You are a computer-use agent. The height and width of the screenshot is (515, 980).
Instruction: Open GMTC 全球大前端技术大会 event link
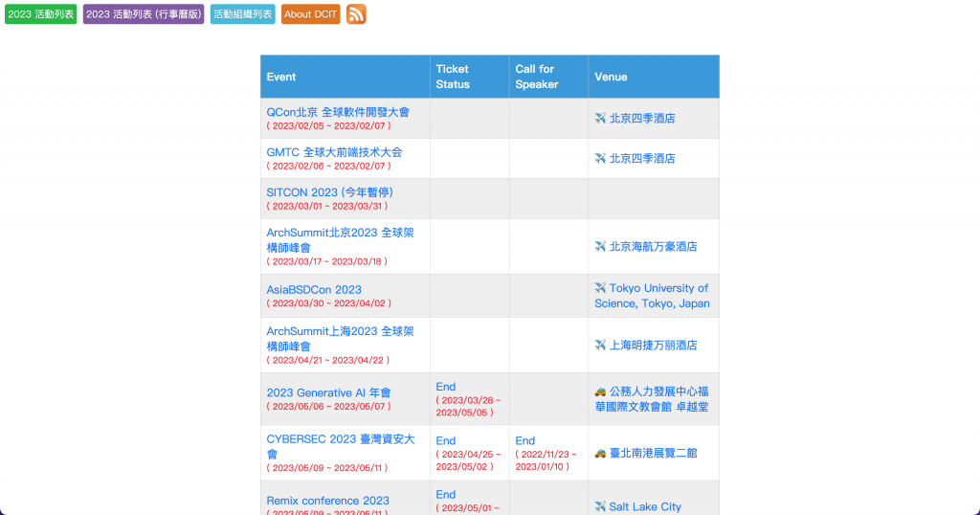click(x=334, y=152)
